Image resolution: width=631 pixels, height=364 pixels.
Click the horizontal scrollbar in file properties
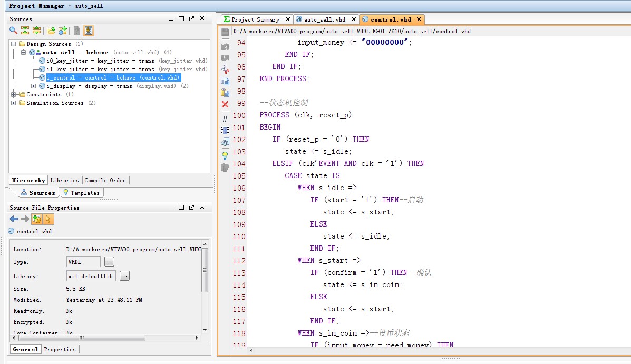(81, 338)
